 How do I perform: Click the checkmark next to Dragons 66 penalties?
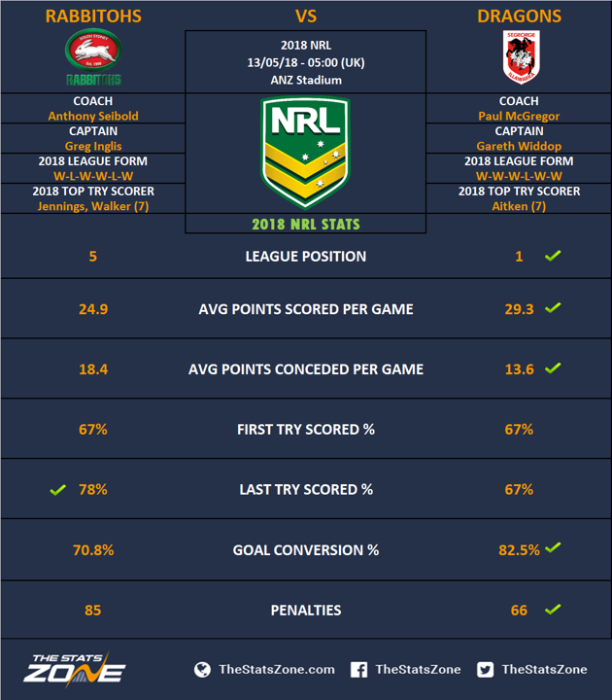point(553,609)
